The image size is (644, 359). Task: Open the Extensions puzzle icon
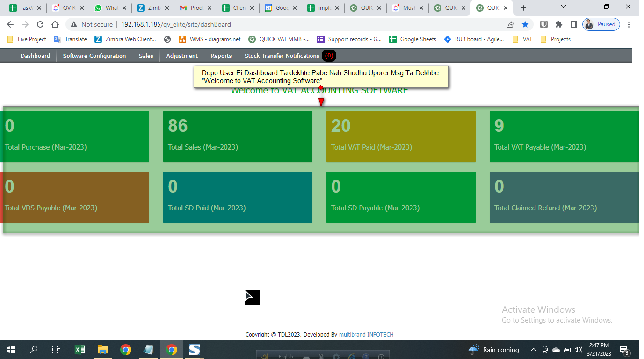tap(559, 24)
